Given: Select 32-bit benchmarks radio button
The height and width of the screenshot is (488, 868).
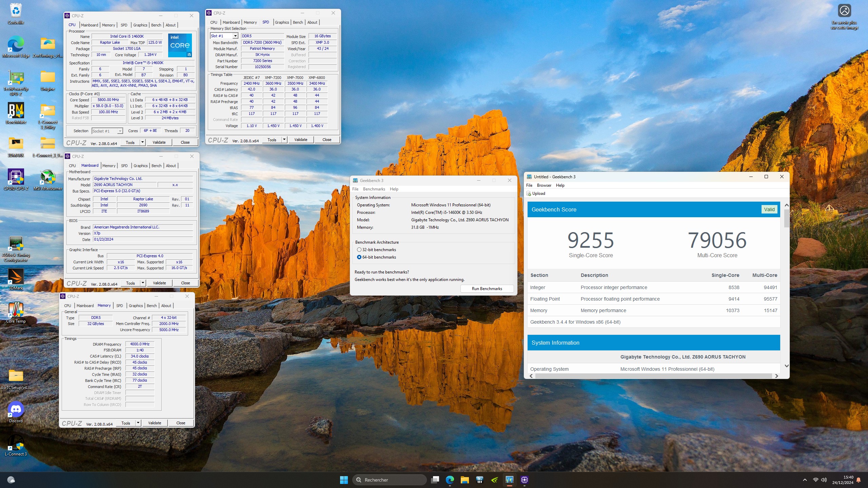Looking at the screenshot, I should point(359,250).
